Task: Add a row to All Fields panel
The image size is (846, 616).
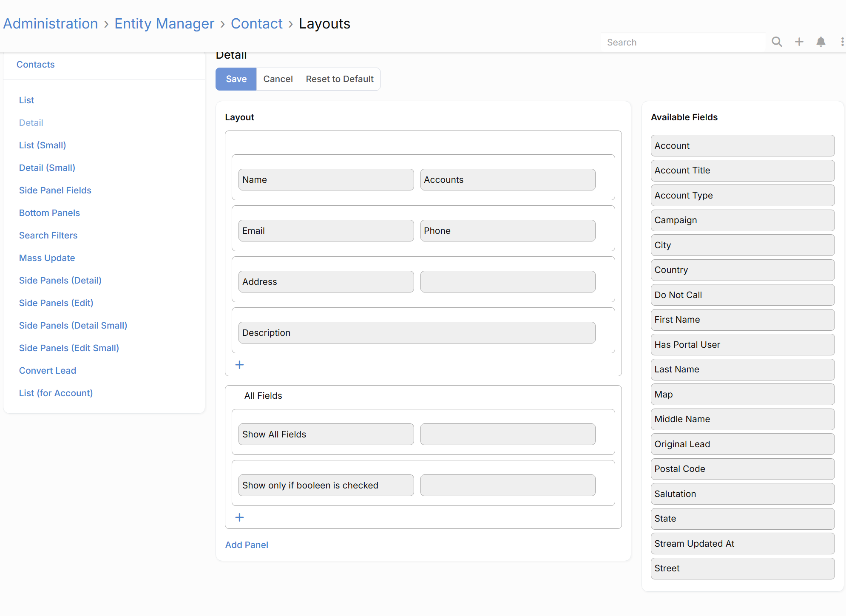Action: coord(240,517)
